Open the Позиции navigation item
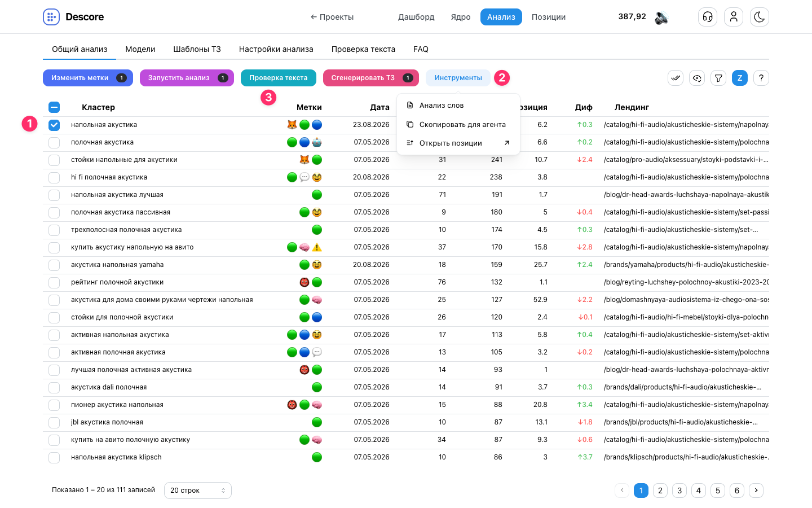Image resolution: width=812 pixels, height=508 pixels. pyautogui.click(x=549, y=17)
